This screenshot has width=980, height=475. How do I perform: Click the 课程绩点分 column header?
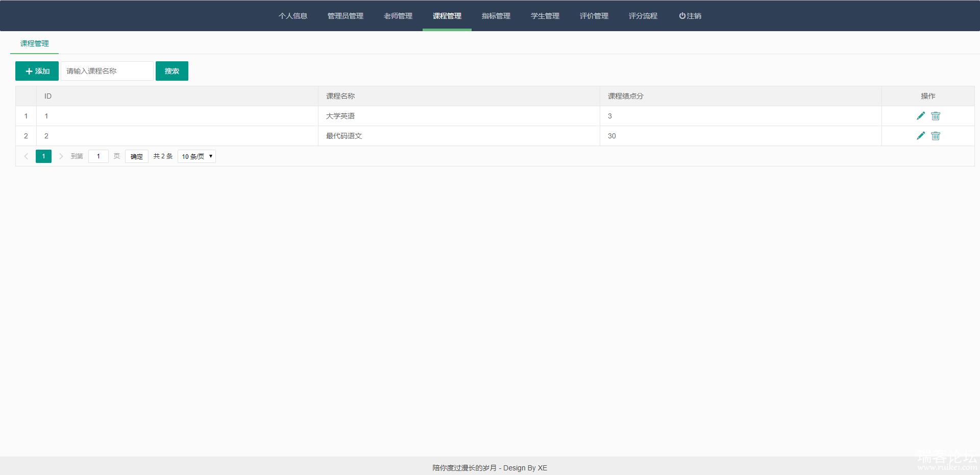point(741,96)
